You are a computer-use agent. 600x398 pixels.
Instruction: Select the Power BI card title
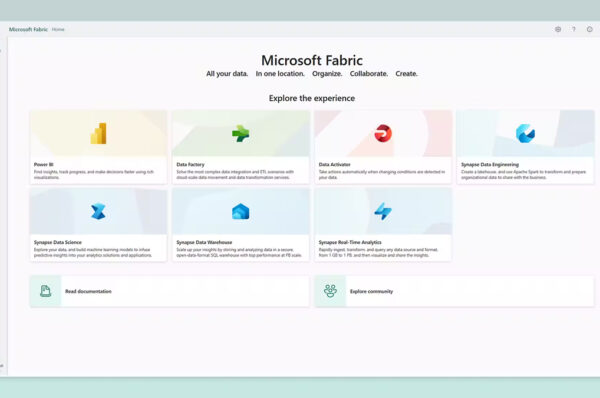click(x=44, y=165)
